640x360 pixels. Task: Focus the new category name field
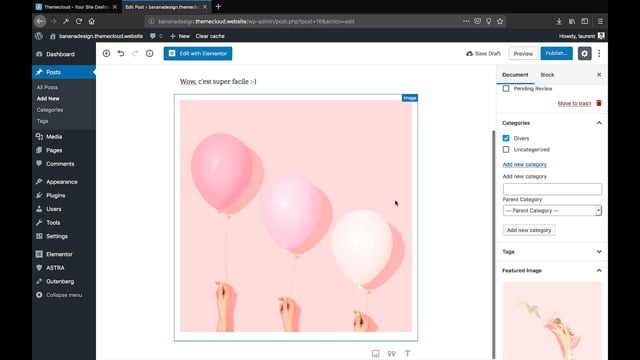[x=552, y=189]
